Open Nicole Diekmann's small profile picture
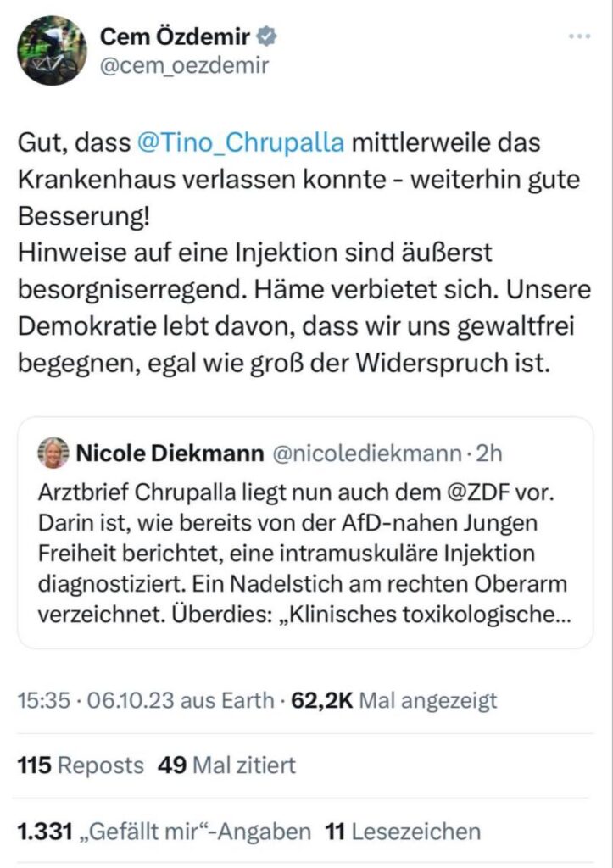613x868 pixels. tap(53, 453)
